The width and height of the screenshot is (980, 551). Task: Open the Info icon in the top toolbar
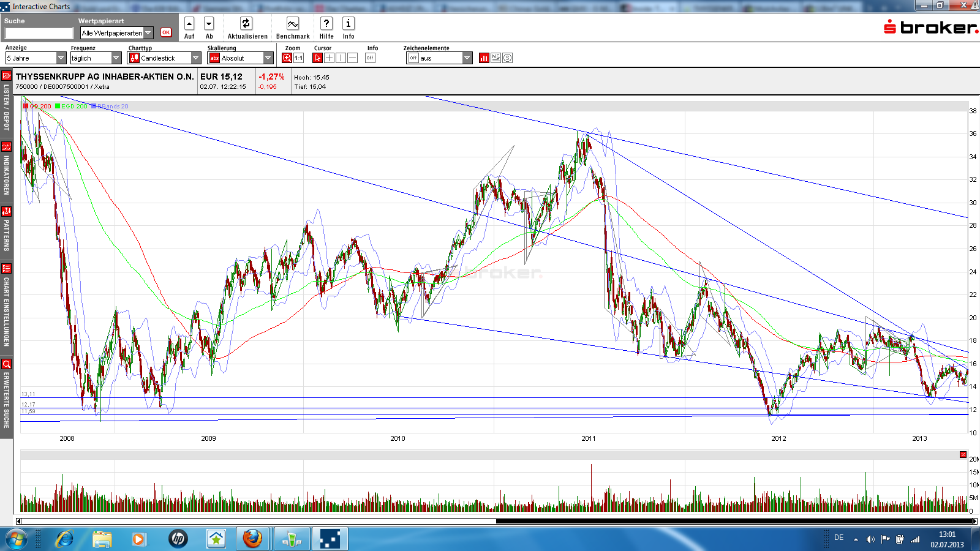[348, 24]
